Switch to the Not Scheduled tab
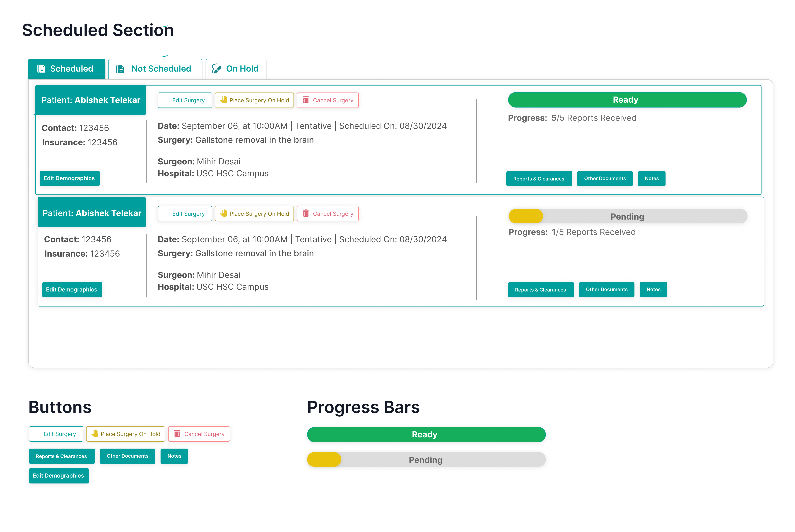The width and height of the screenshot is (795, 532). 155,69
